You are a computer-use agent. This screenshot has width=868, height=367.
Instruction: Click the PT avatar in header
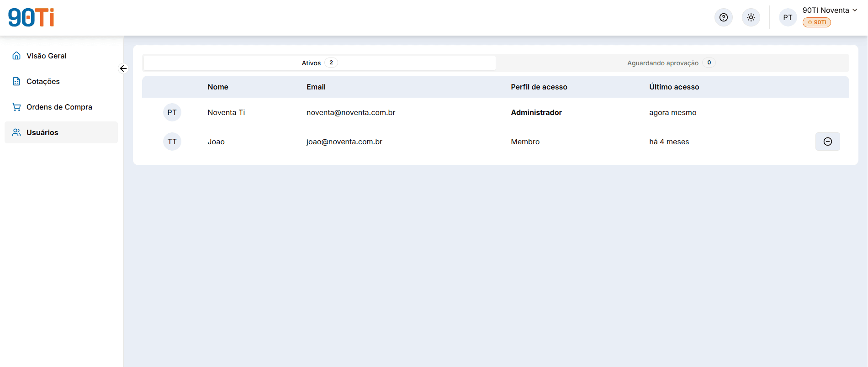[788, 17]
